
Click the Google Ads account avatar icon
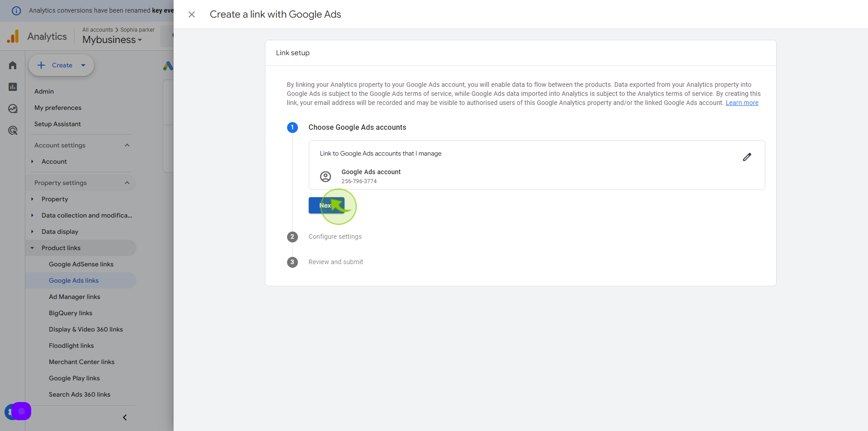pos(325,176)
